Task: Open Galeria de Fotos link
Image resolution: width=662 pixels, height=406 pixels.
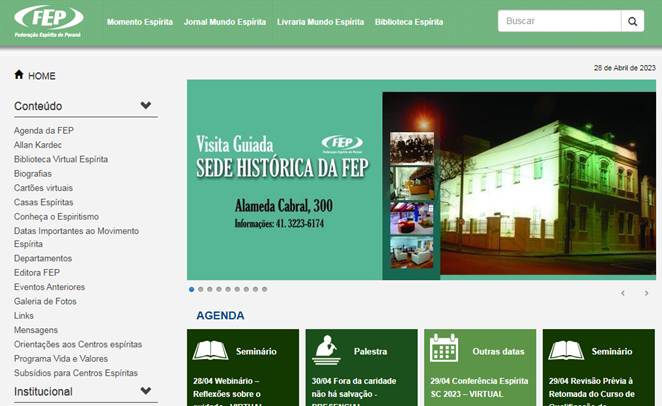Action: coord(45,301)
